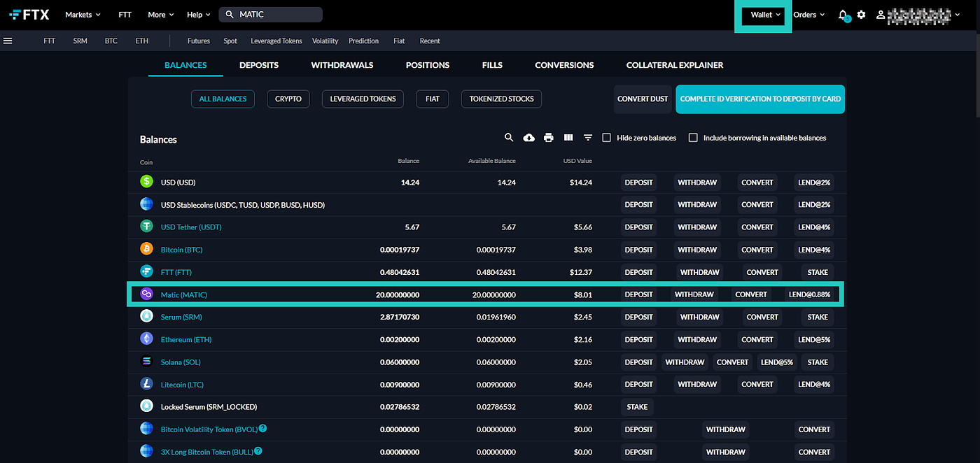Select the Crypto filter
This screenshot has width=980, height=463.
[x=288, y=99]
